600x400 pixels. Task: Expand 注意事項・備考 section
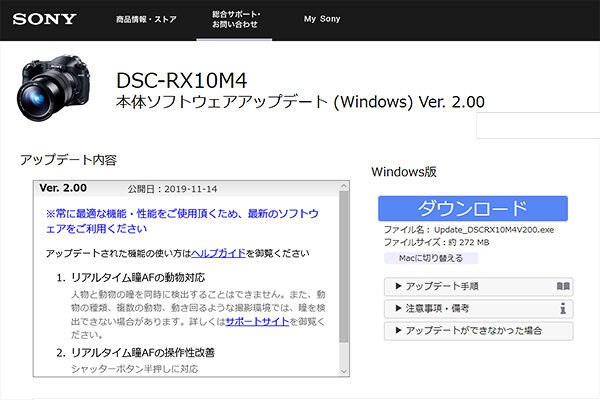pyautogui.click(x=478, y=309)
